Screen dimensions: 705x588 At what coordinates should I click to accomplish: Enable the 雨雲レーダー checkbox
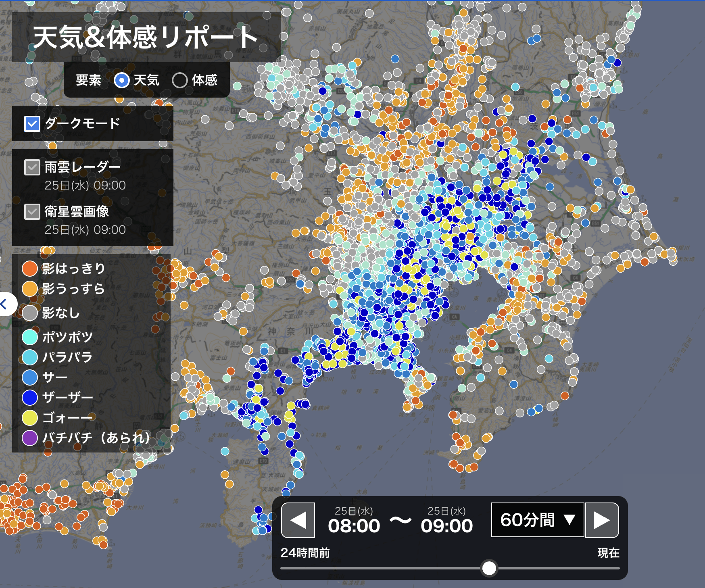[32, 167]
